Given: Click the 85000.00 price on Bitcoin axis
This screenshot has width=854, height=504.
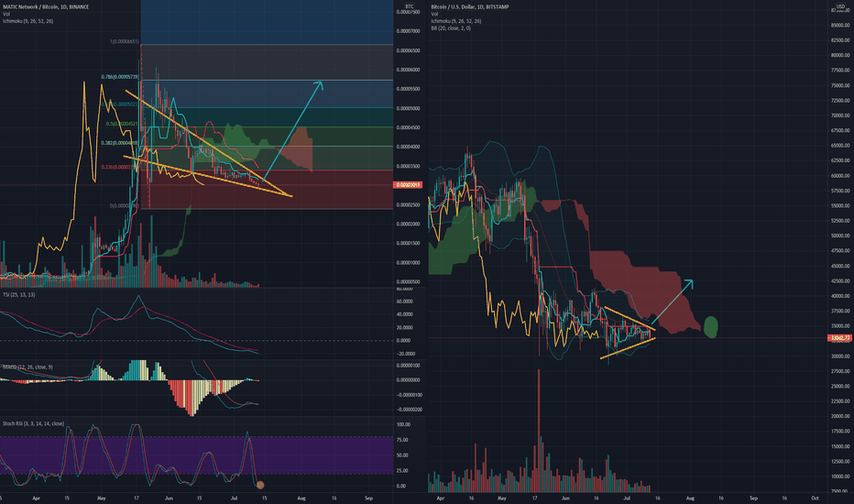Looking at the screenshot, I should [840, 25].
